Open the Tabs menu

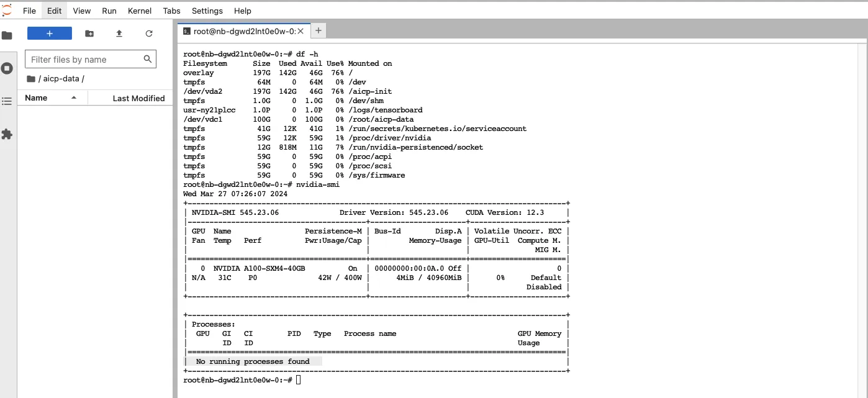pos(172,11)
